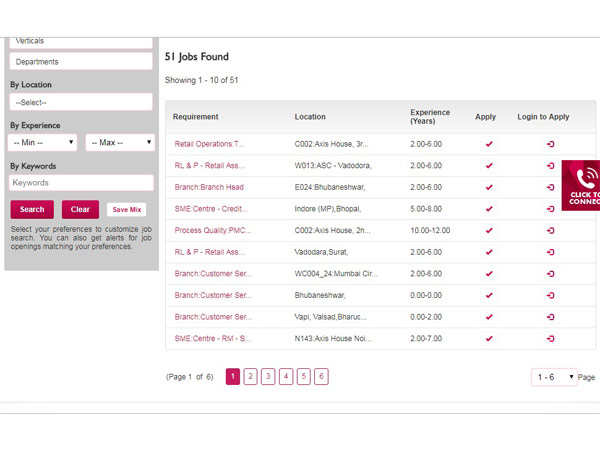Click apply checkmark in Bhubaneshwar 0.00-0.00 row
Viewport: 600px width, 450px height.
(489, 295)
